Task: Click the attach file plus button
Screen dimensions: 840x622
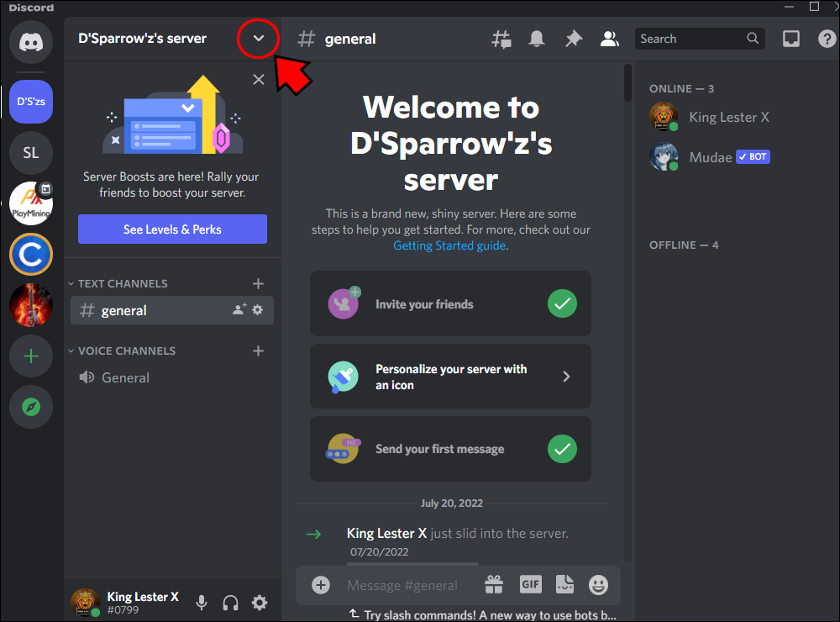Action: pyautogui.click(x=321, y=585)
